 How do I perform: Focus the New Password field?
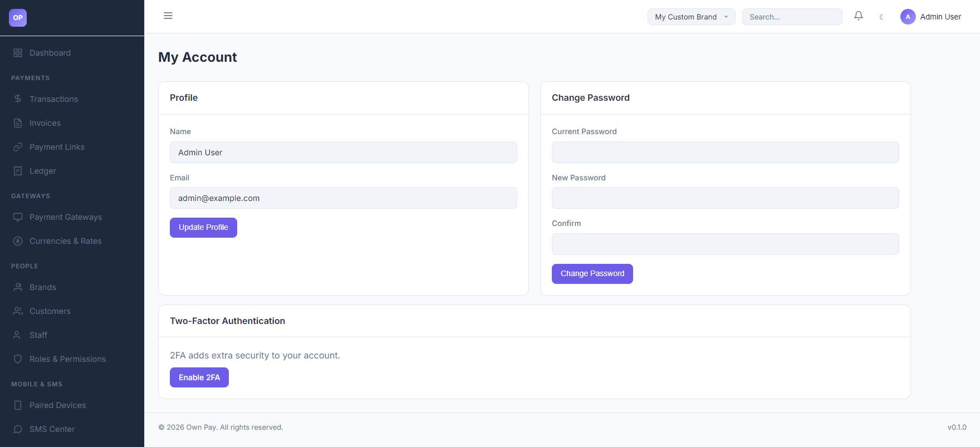coord(725,198)
